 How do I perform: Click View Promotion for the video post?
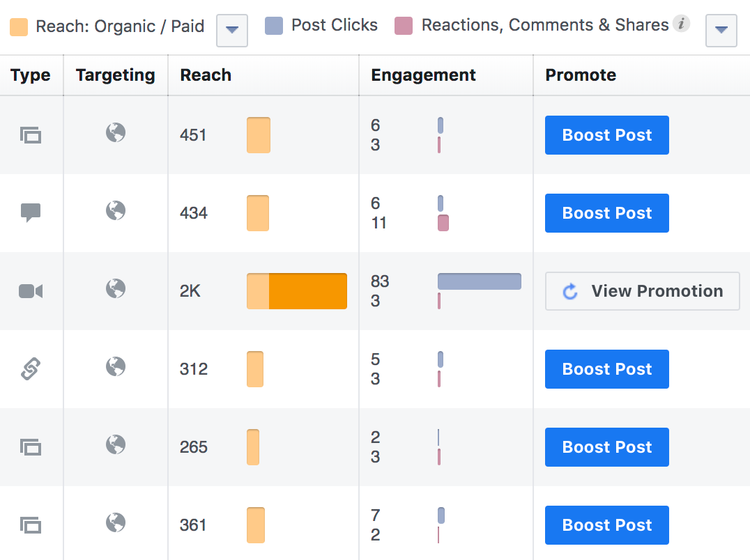pos(642,291)
